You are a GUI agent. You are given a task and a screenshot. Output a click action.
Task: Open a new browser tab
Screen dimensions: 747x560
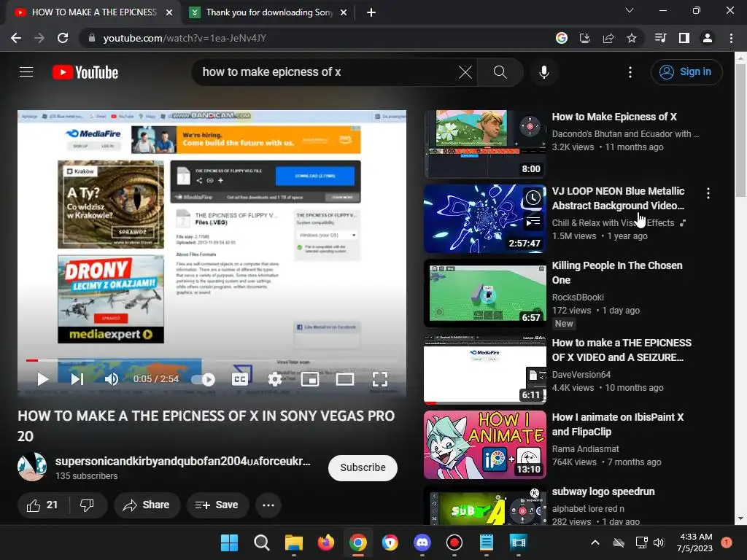click(371, 12)
